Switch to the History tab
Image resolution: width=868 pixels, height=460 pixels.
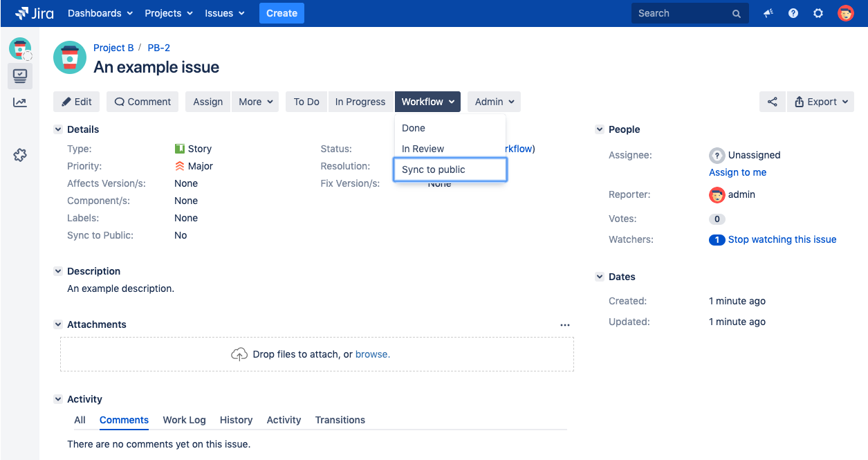236,420
